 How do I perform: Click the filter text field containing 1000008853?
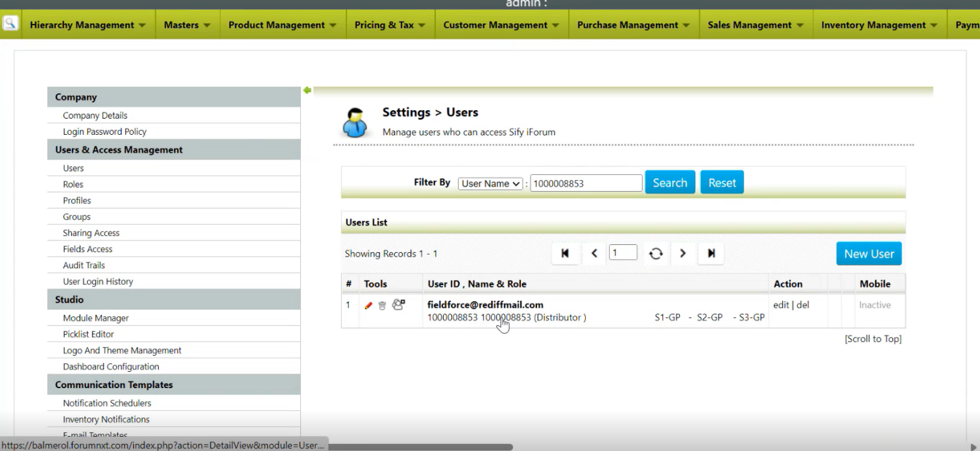click(x=586, y=183)
